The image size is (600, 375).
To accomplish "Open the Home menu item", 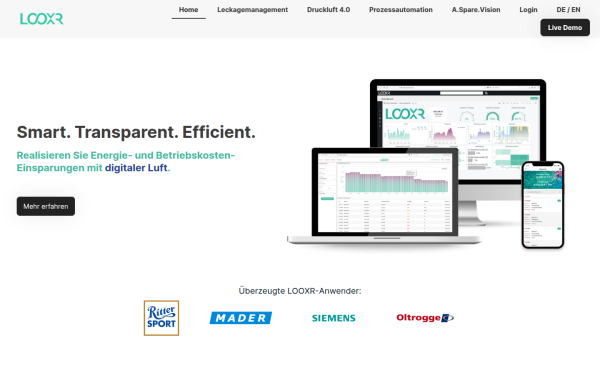I will tap(188, 10).
